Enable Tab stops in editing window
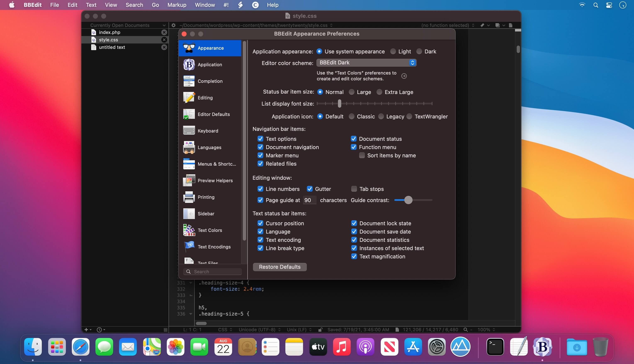Viewport: 634px width, 364px height. point(354,189)
